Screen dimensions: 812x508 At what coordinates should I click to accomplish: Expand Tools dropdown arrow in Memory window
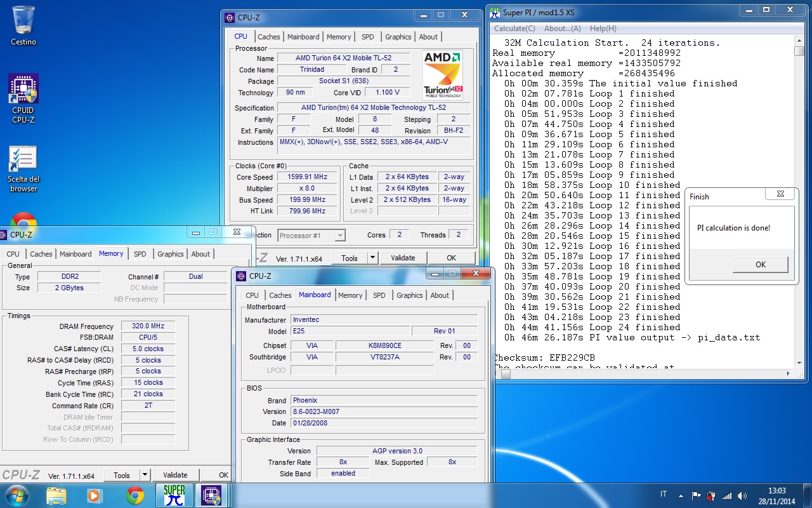pos(145,475)
